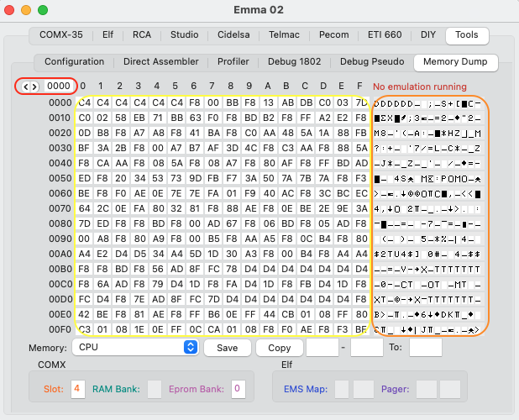Click the copy start address field
519x420 pixels.
tap(322, 347)
